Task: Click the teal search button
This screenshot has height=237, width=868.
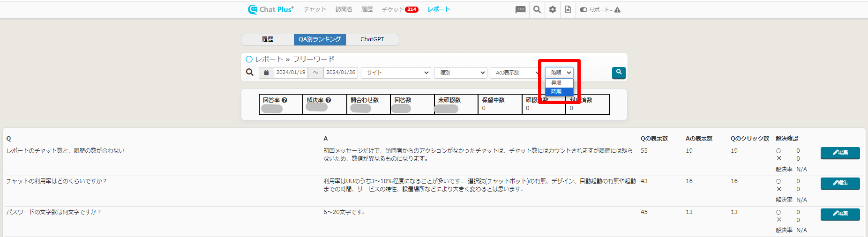Action: (619, 73)
